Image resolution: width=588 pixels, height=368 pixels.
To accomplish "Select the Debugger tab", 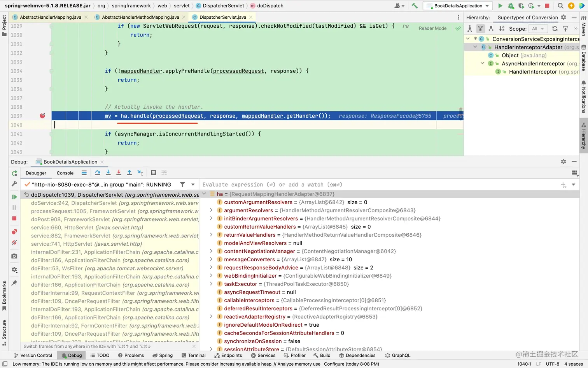I will (x=36, y=173).
